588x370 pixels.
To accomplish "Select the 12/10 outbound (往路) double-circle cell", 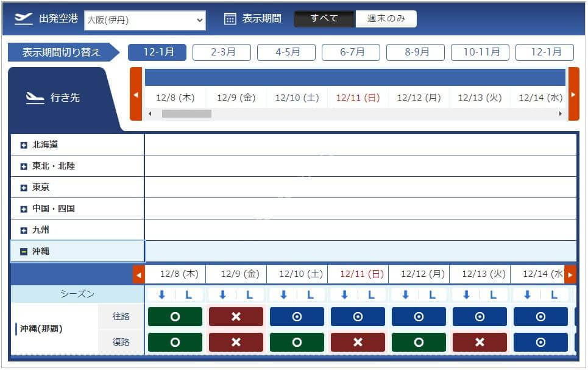I will coord(297,317).
